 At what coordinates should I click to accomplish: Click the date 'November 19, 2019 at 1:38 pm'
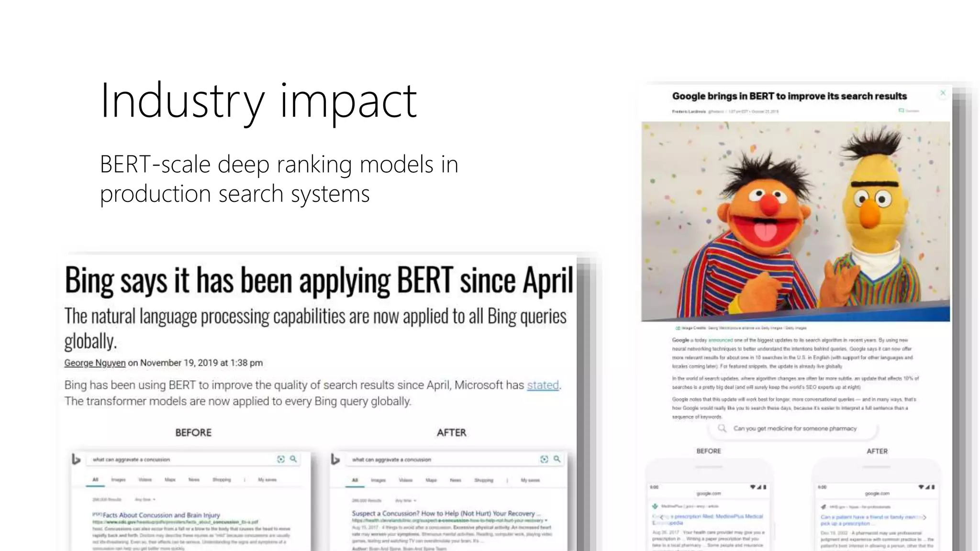pos(201,363)
